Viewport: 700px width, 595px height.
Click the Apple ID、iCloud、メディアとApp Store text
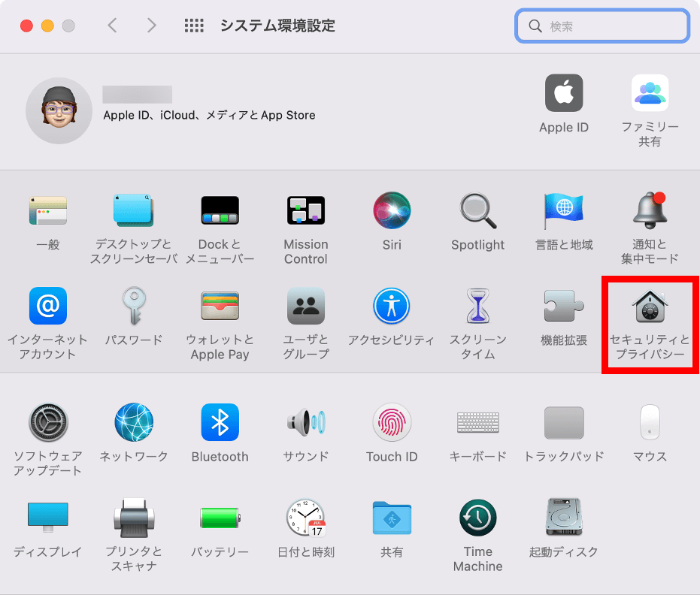[209, 116]
